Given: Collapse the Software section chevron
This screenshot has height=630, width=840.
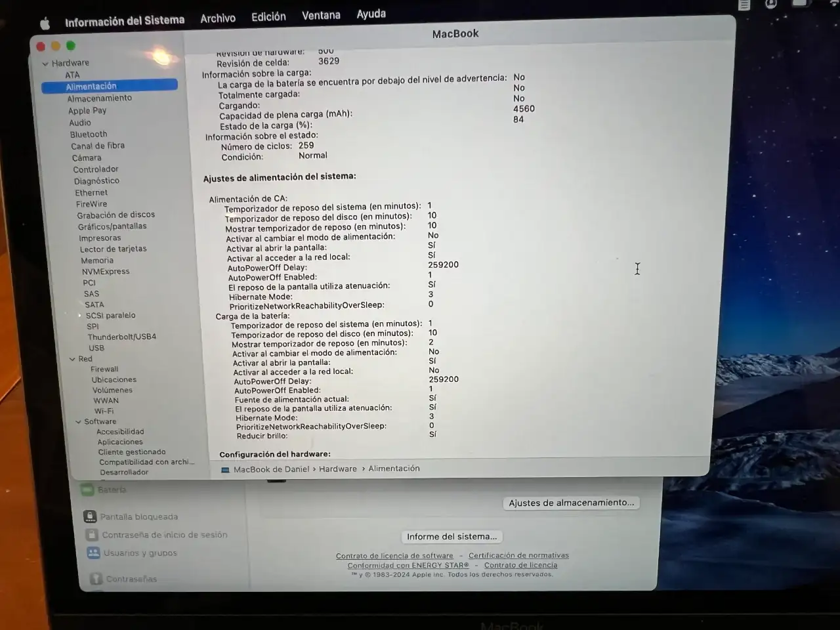Looking at the screenshot, I should click(x=78, y=422).
